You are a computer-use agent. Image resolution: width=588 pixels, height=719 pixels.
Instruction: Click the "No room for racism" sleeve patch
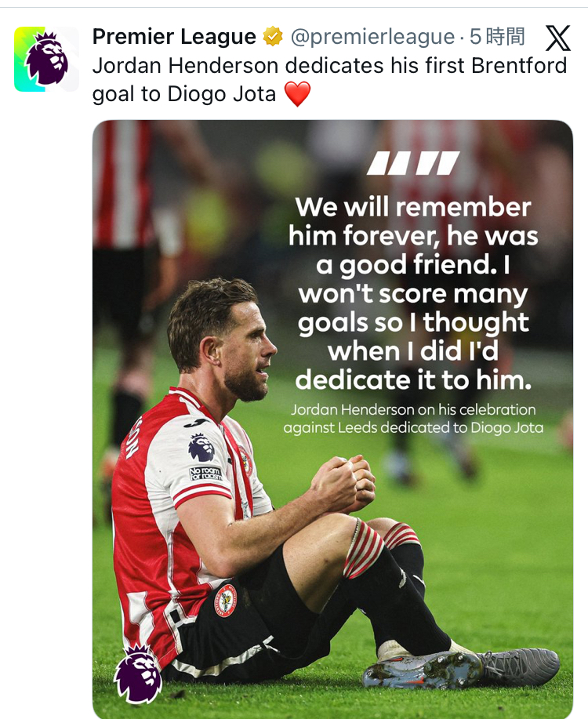pos(205,473)
